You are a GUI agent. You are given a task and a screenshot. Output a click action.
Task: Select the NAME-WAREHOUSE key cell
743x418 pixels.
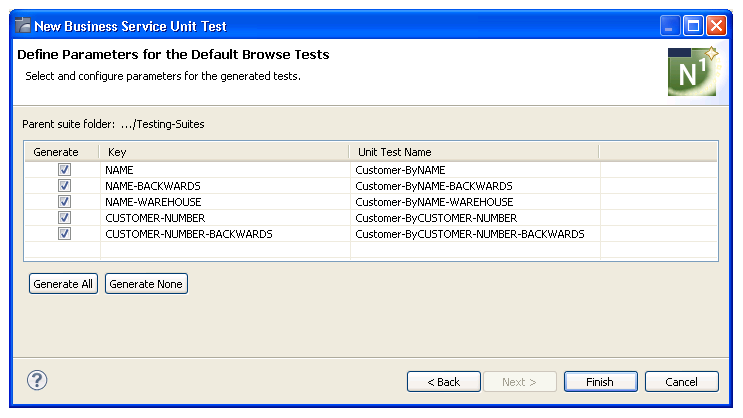[225, 202]
